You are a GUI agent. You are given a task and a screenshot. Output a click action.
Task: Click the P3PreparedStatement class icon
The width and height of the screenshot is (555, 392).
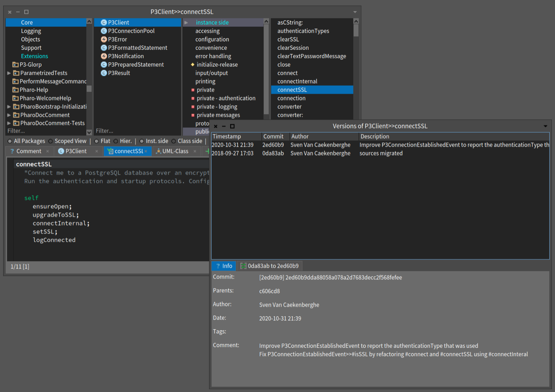104,65
